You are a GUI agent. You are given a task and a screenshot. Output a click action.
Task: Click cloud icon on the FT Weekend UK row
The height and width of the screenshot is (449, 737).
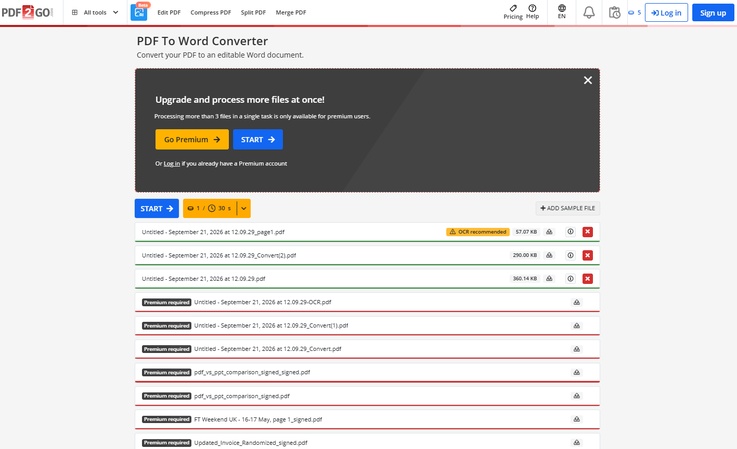click(577, 419)
